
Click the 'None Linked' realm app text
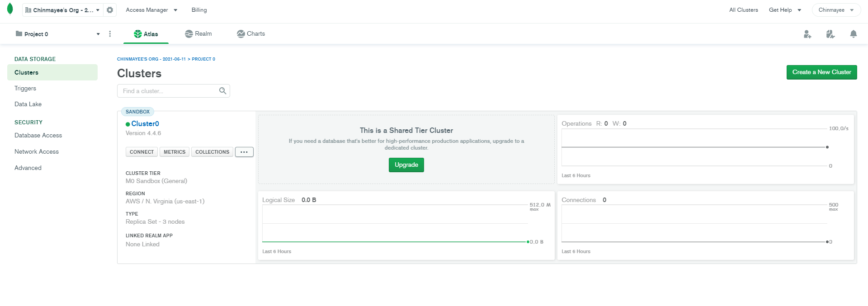tap(142, 245)
